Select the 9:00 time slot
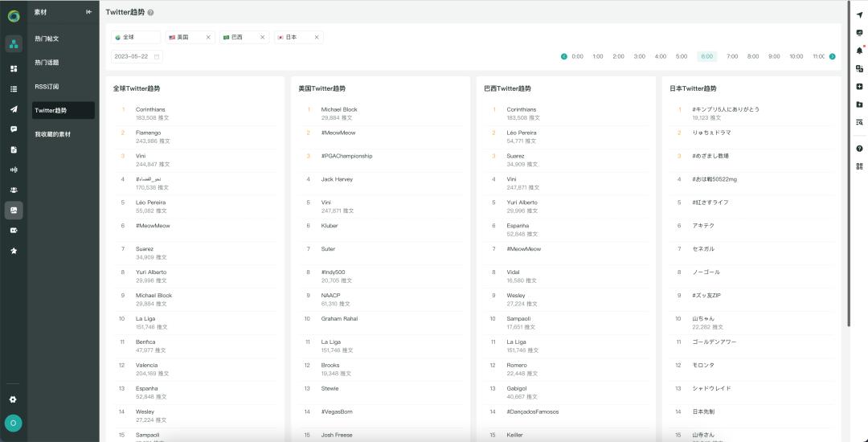Screen dimensions: 868x442 coord(774,56)
